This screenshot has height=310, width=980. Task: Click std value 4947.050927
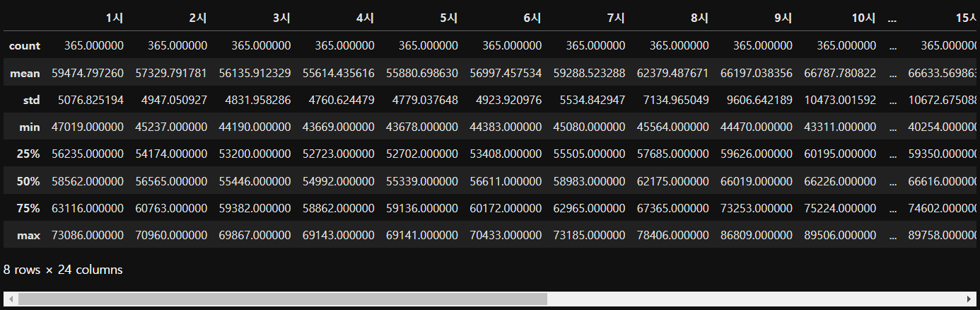pos(174,101)
